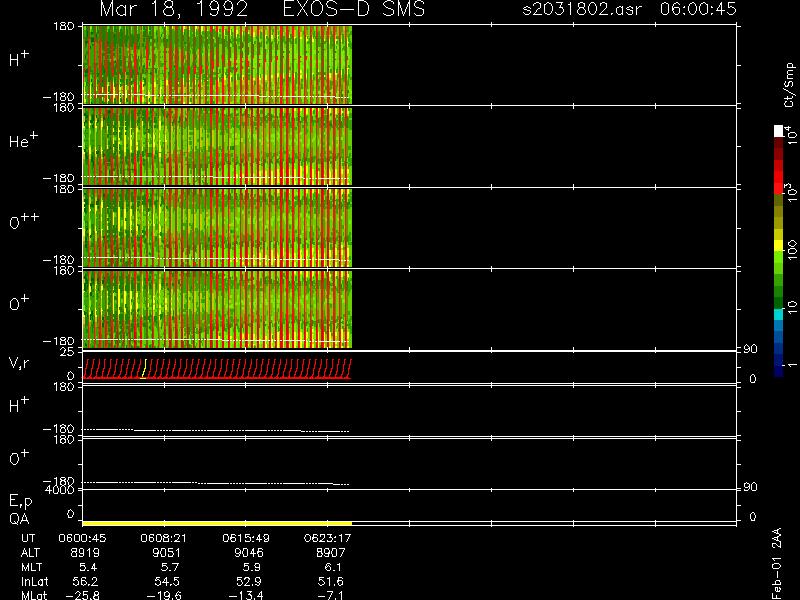Select the UT value "0615:49"
The image size is (800, 600).
(x=246, y=538)
